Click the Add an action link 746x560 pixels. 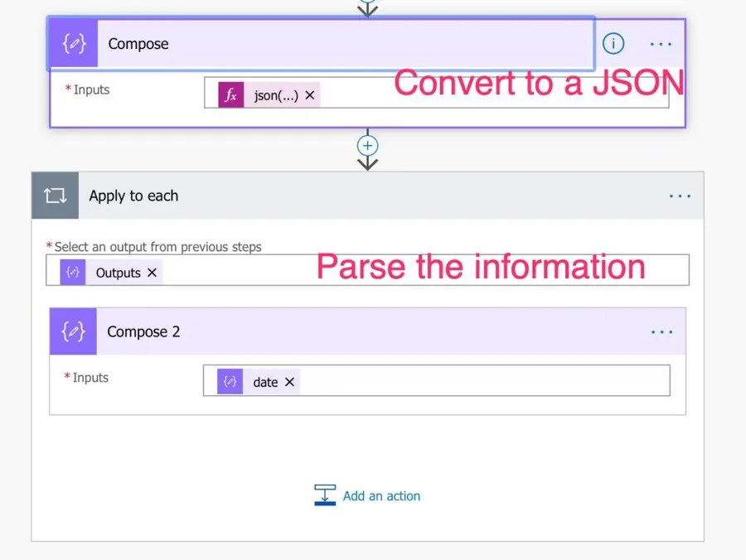tap(381, 496)
